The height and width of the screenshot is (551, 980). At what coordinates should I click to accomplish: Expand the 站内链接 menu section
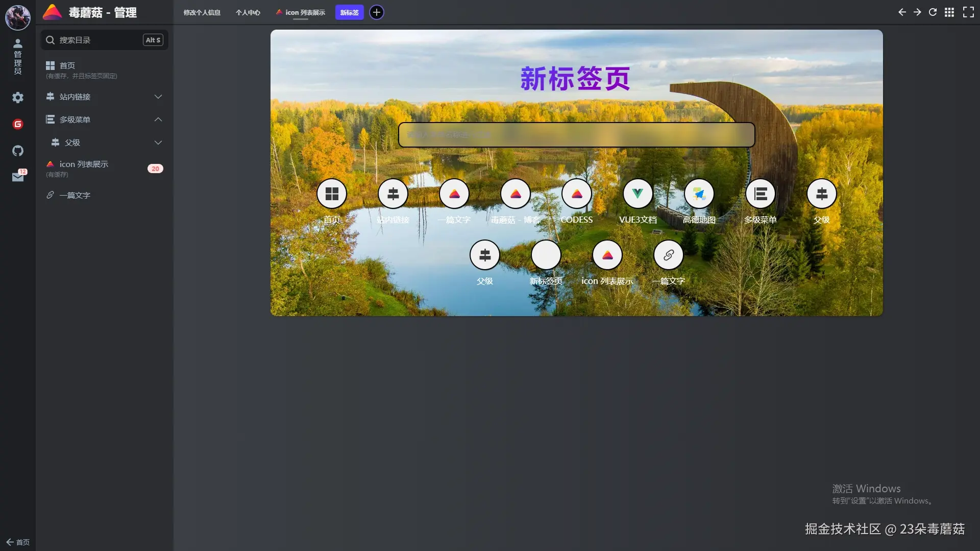(x=158, y=97)
